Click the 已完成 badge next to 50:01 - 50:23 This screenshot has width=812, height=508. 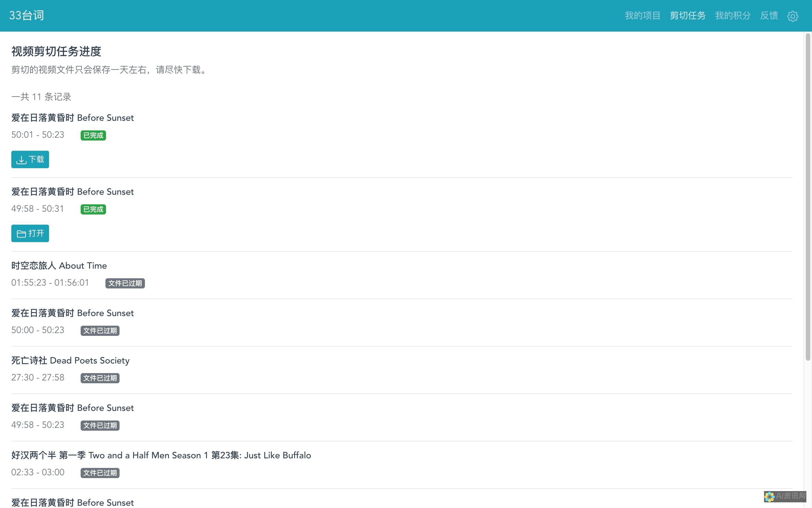pos(93,135)
